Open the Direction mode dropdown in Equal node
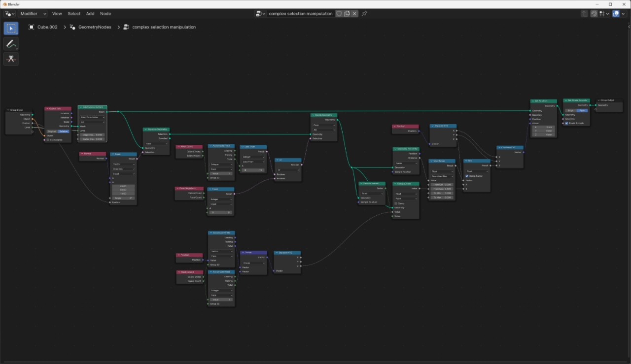Viewport: 631px width, 364px height. point(124,169)
